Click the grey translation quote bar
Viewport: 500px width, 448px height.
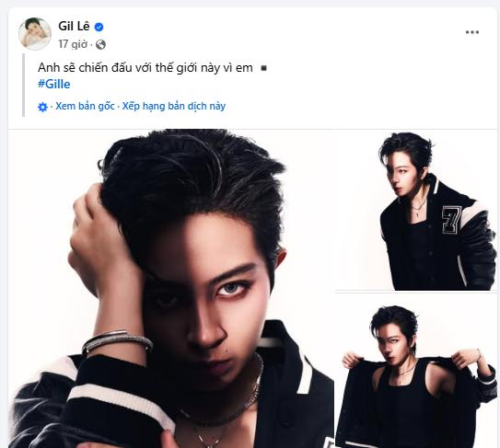tap(23, 85)
